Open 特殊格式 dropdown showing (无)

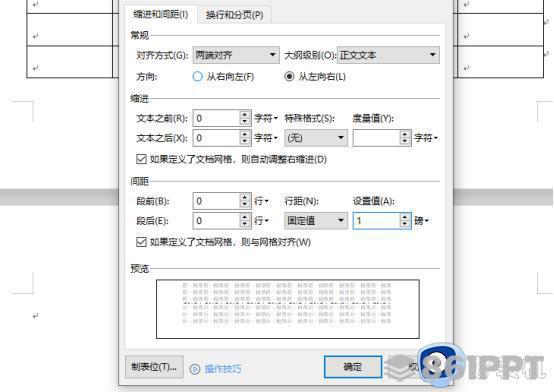[316, 138]
